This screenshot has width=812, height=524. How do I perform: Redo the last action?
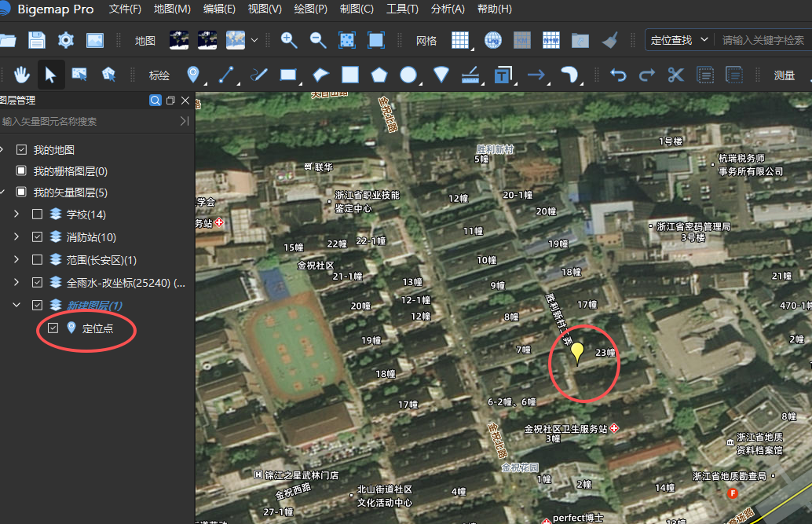coord(647,75)
